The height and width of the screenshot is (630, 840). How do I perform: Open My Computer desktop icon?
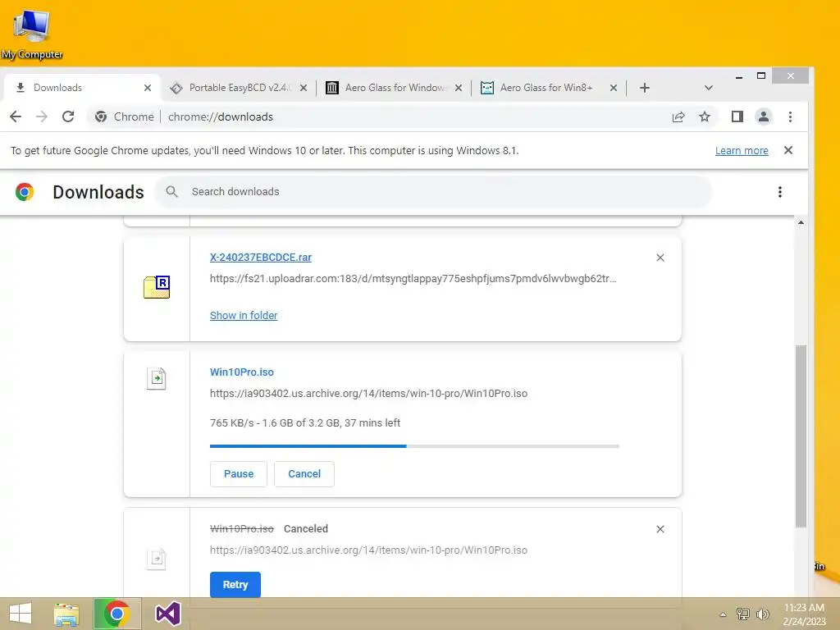point(32,34)
